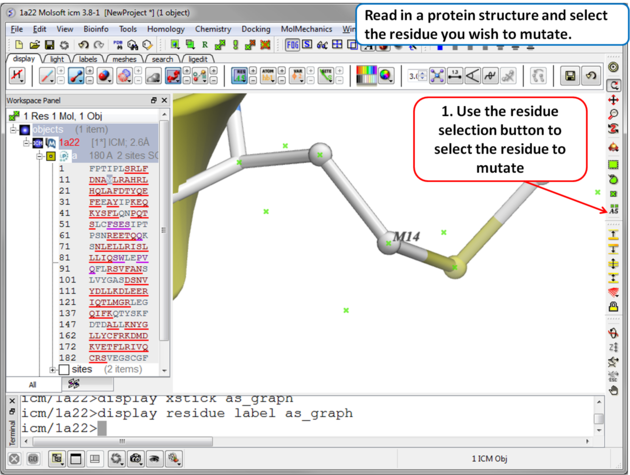Click the camera snapshot icon in bottom bar
The width and height of the screenshot is (630, 475).
136,459
